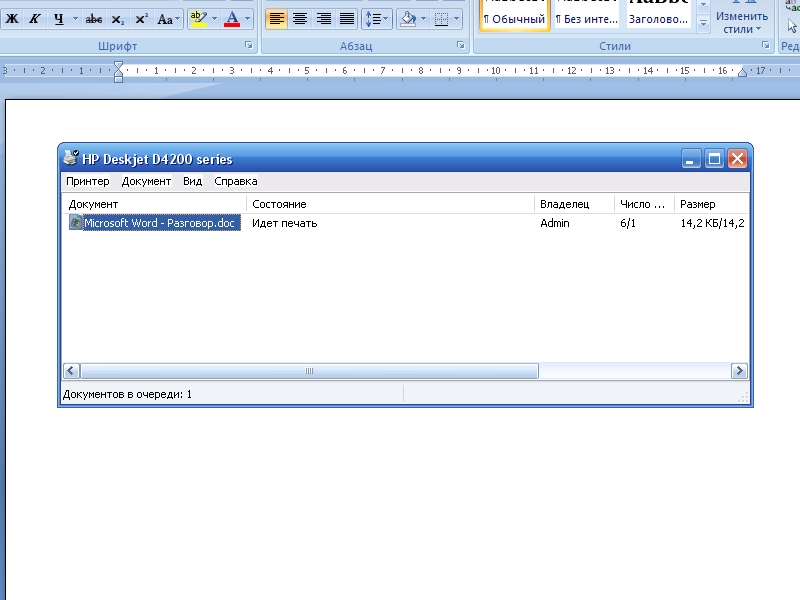
Task: Apply superscript formatting
Action: 141,19
